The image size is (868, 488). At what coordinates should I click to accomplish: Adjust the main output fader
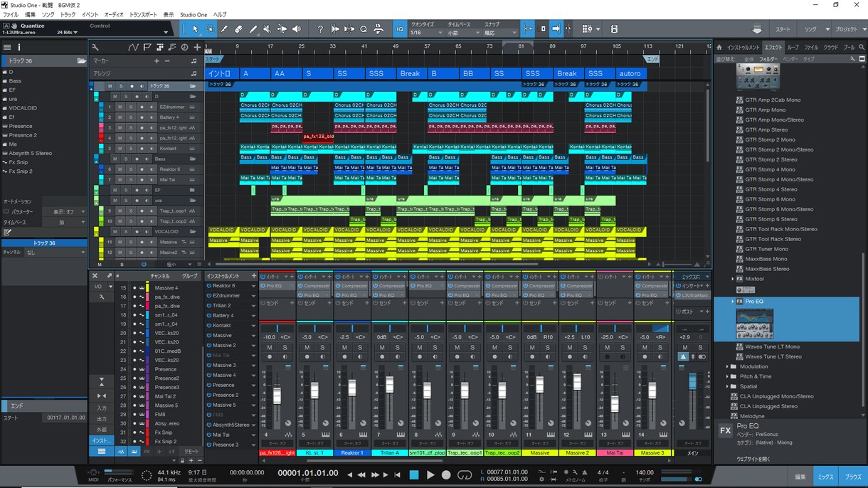(x=692, y=382)
